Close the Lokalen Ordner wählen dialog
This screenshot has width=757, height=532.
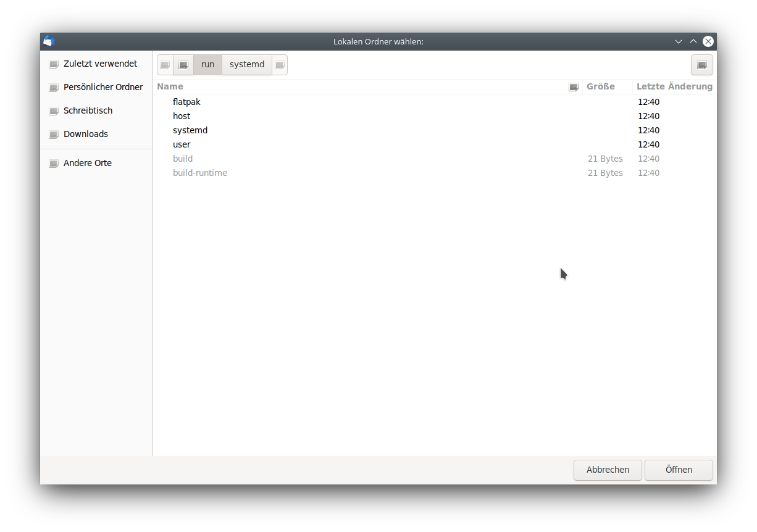708,41
